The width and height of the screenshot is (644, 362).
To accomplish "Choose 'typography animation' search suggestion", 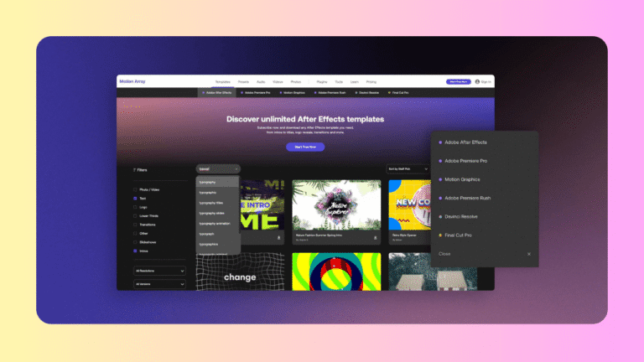I will tap(217, 224).
